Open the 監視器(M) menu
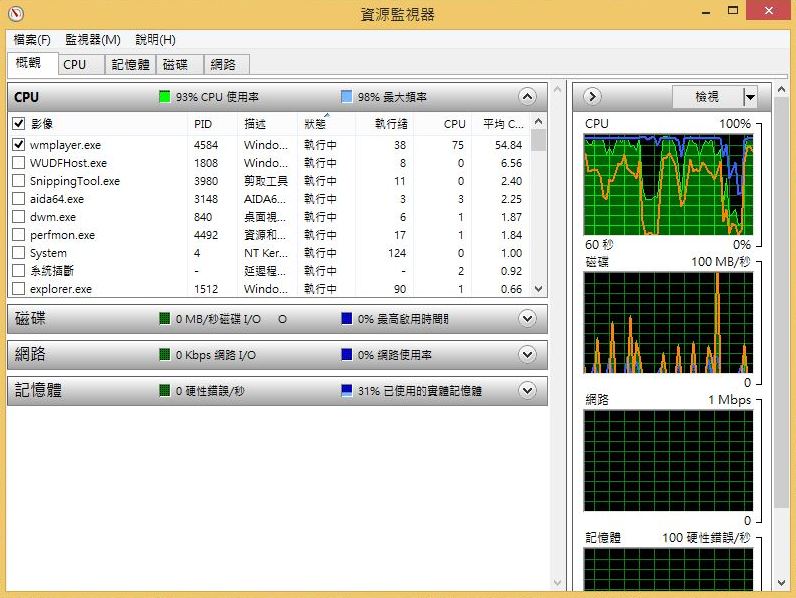The image size is (796, 598). 92,40
